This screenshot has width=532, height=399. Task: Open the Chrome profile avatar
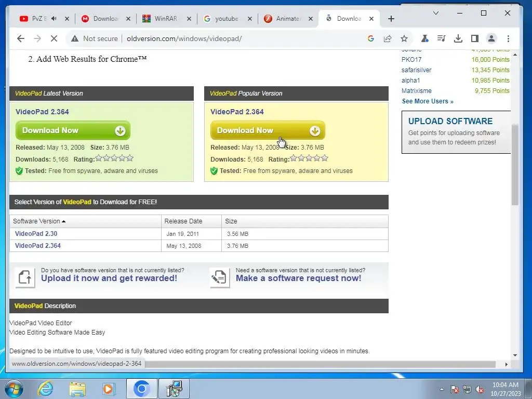(491, 38)
